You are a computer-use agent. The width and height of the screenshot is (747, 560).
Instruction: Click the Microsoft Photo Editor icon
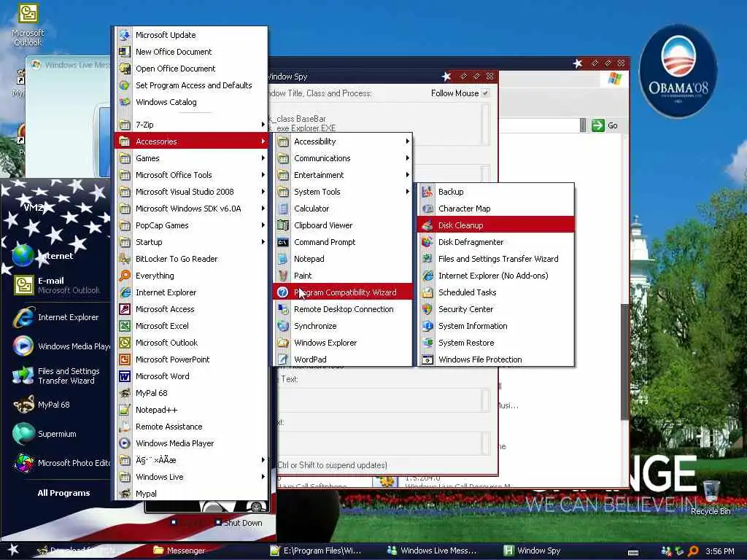23,462
